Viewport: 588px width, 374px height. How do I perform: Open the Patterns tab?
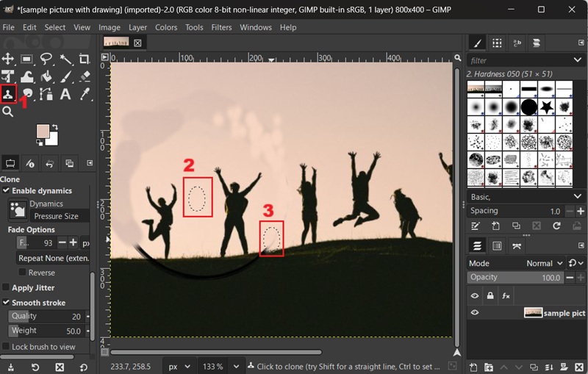(x=498, y=43)
